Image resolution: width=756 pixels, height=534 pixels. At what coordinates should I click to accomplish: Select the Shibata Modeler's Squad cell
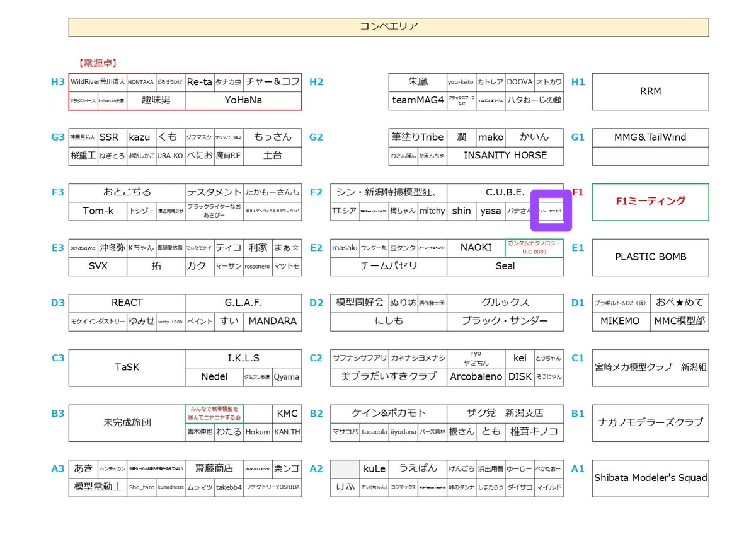click(650, 479)
